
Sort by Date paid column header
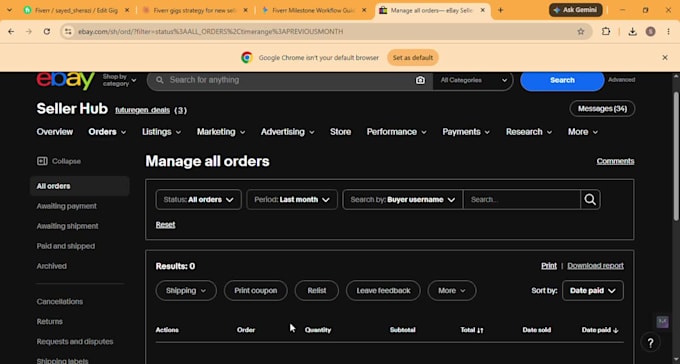coord(600,330)
